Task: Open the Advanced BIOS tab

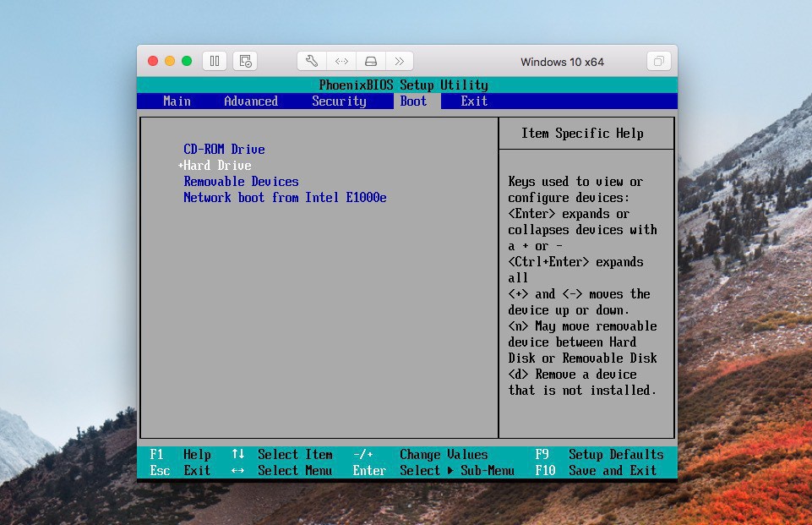Action: 250,101
